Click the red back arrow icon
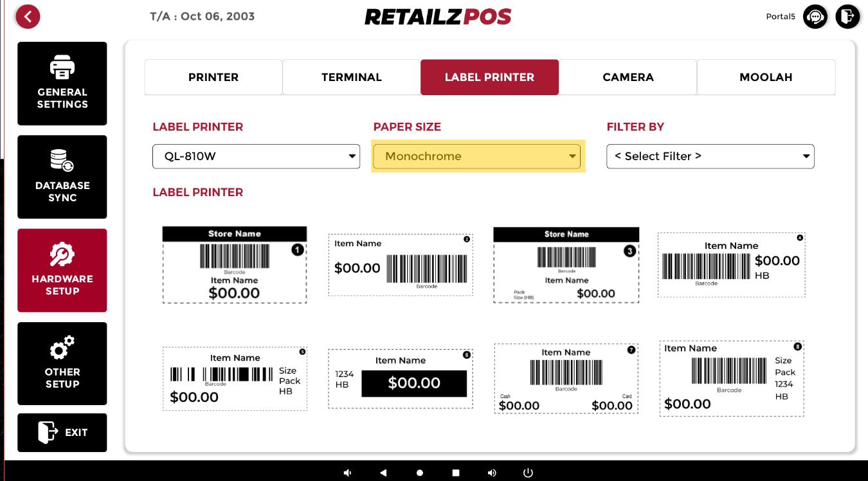 pos(28,17)
